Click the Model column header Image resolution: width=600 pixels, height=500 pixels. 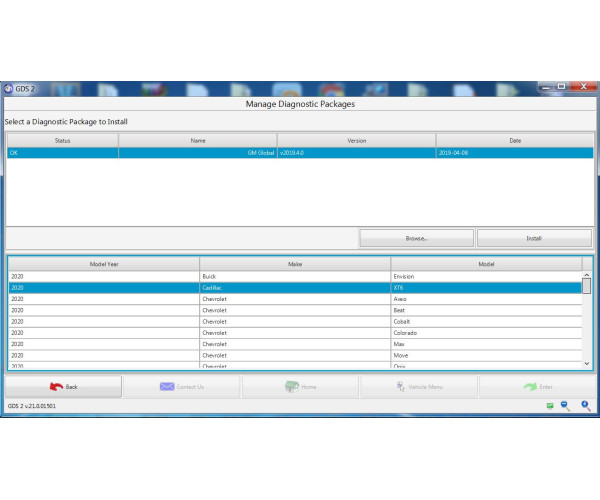coord(486,264)
